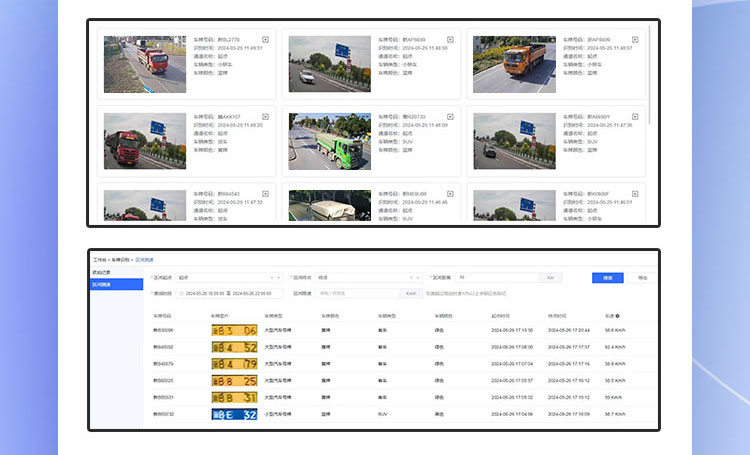Click the icon on the second-row right card
The image size is (750, 455).
click(x=635, y=117)
